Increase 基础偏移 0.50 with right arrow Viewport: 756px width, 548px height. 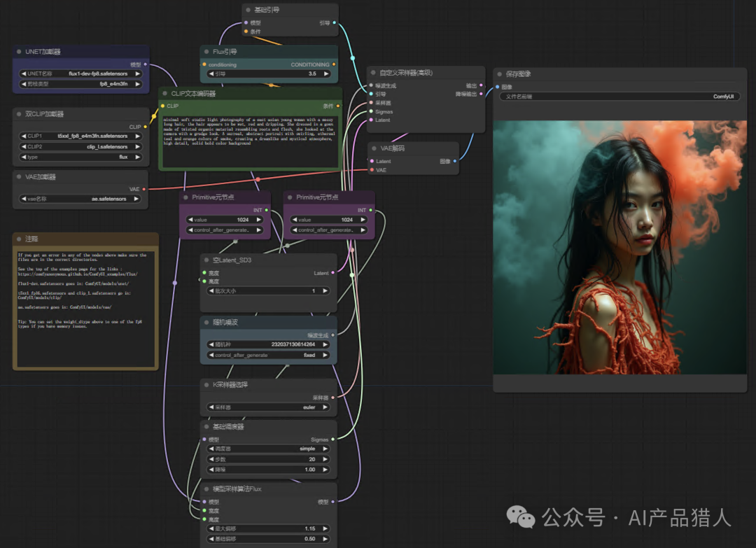tap(325, 539)
